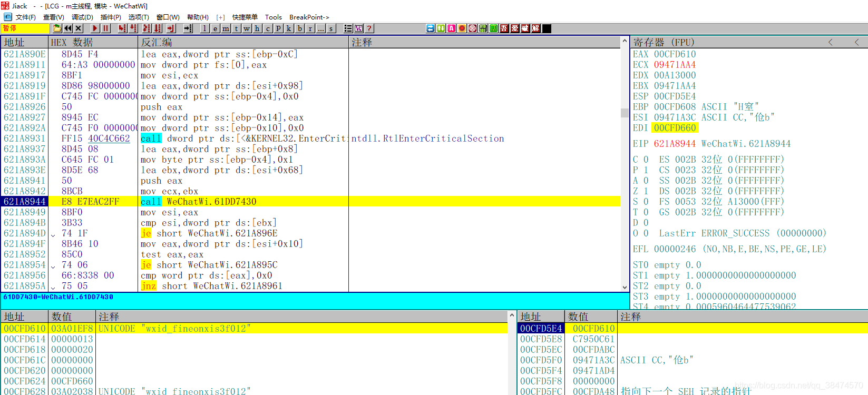Click the Trace over icon
The image size is (868, 395).
pos(158,28)
